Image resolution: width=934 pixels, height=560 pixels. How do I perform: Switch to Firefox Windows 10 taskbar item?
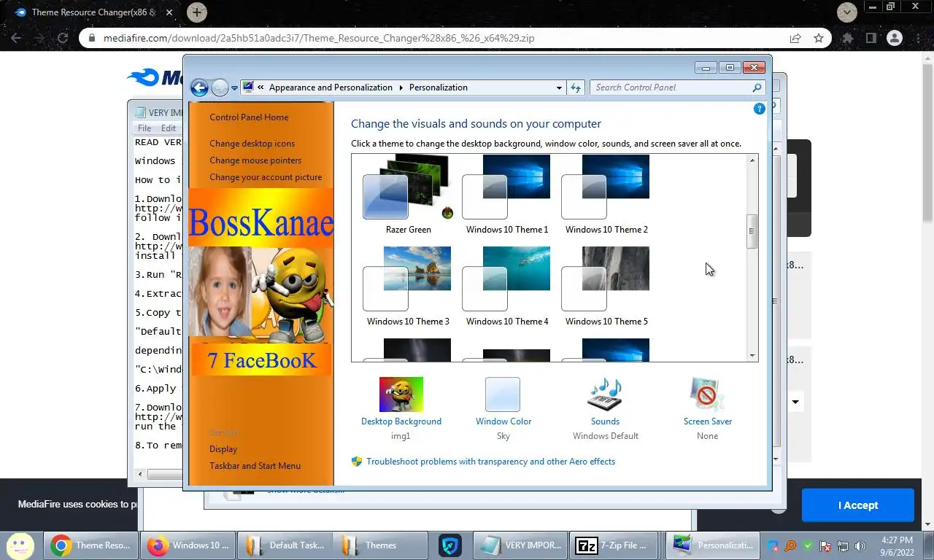click(189, 545)
